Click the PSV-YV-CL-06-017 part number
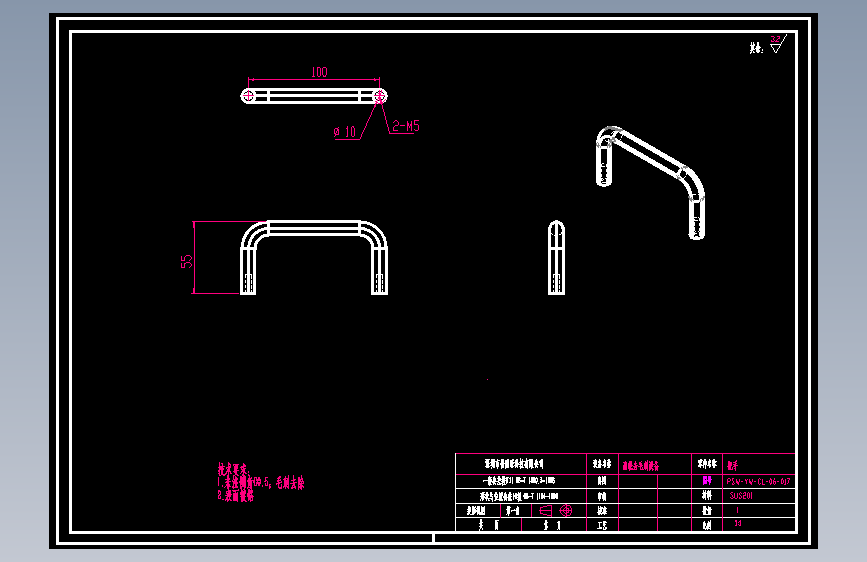Image resolution: width=867 pixels, height=562 pixels. (758, 481)
